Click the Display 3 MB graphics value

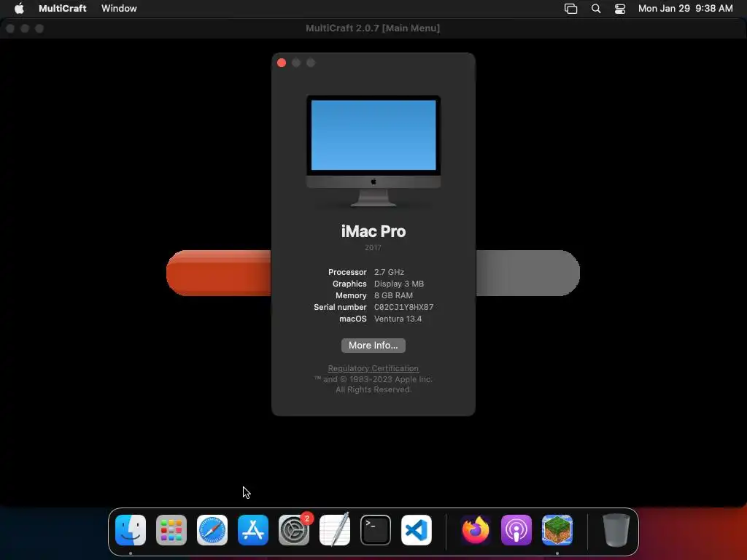point(399,284)
